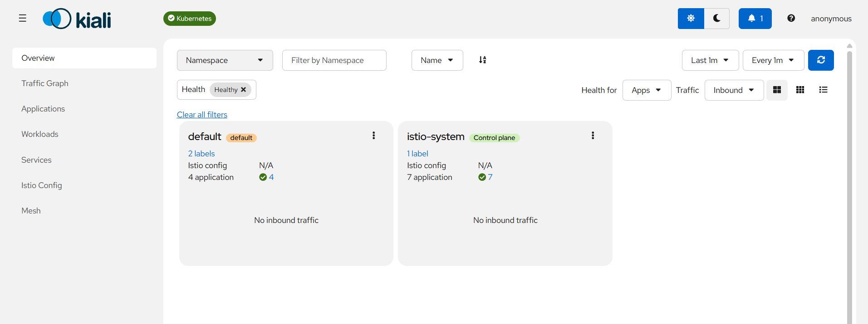868x324 pixels.
Task: Open the Mesh page
Action: point(31,211)
